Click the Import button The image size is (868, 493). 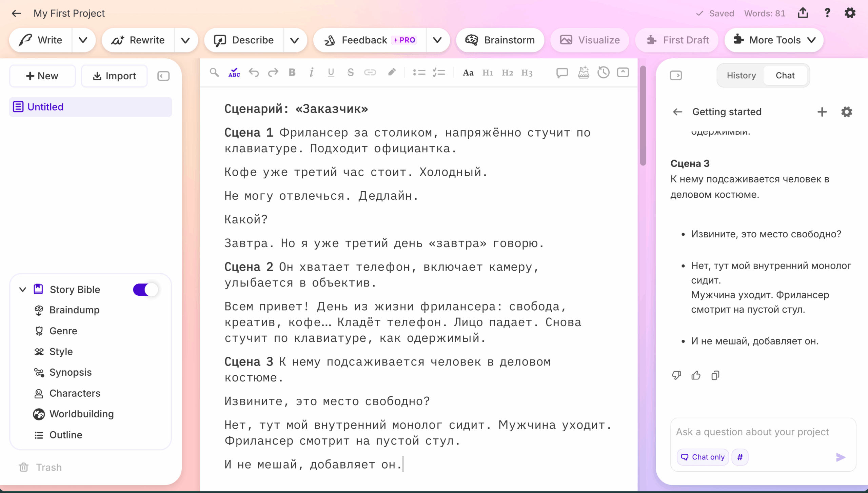(114, 76)
